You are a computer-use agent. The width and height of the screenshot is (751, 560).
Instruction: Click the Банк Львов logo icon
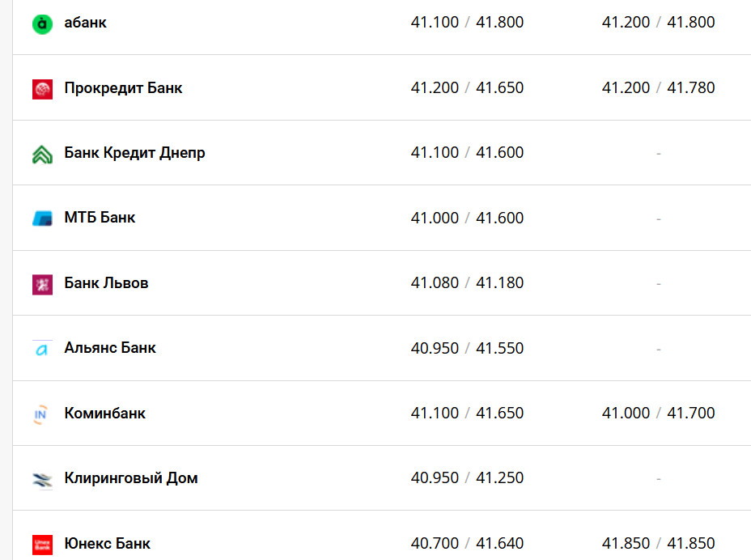42,284
